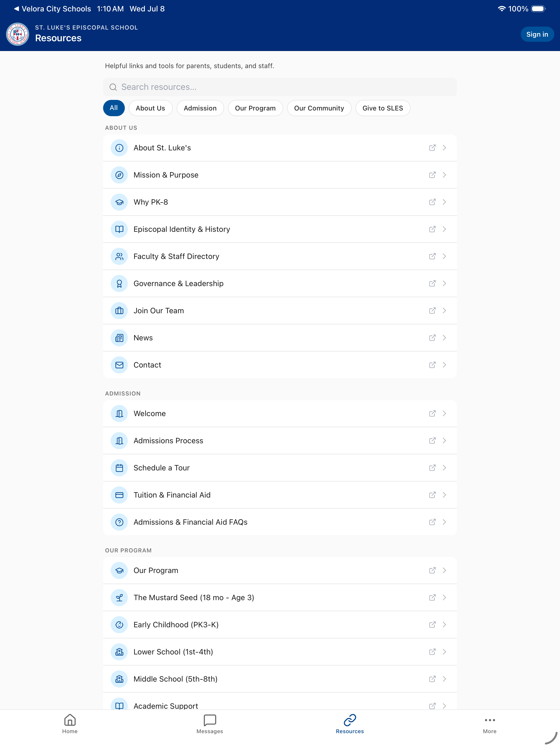Screen dimensions: 560x747
Task: Click chevron on Middle School (5th-8th) row
Action: [445, 679]
